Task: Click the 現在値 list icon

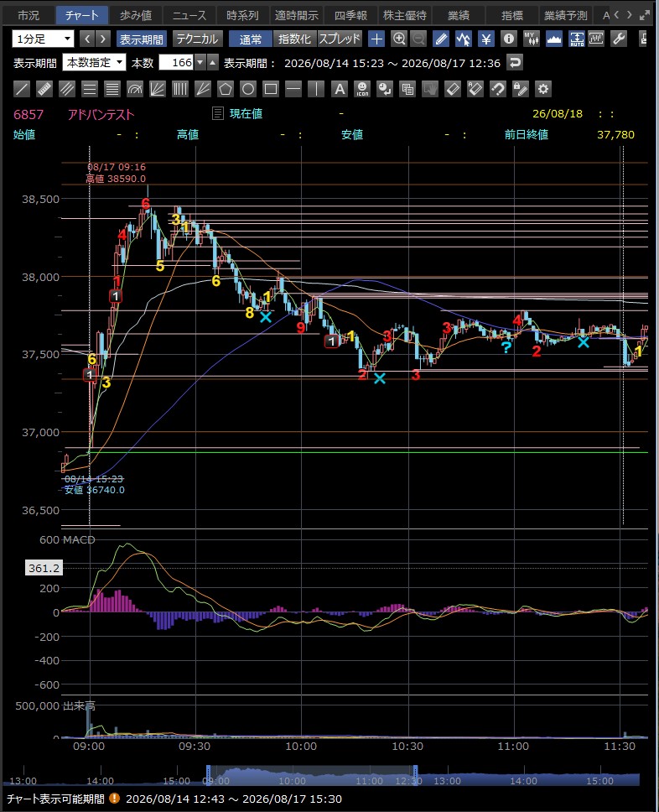Action: pos(218,113)
